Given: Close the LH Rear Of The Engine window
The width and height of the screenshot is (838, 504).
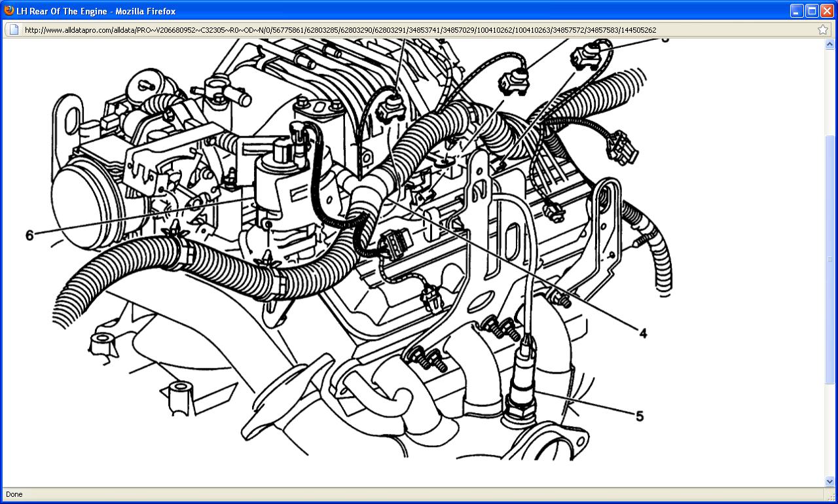Looking at the screenshot, I should pyautogui.click(x=827, y=10).
